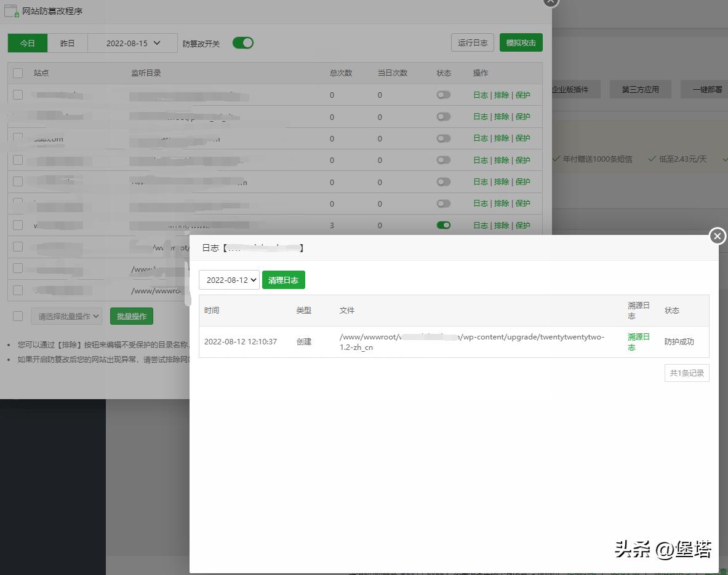
Task: Click 一键部署 deployment option
Action: [704, 89]
